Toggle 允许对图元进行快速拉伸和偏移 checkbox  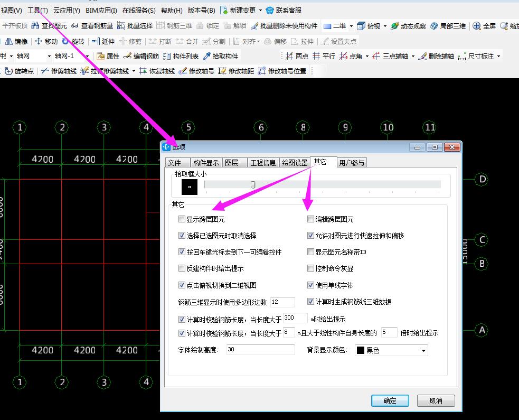[310, 235]
